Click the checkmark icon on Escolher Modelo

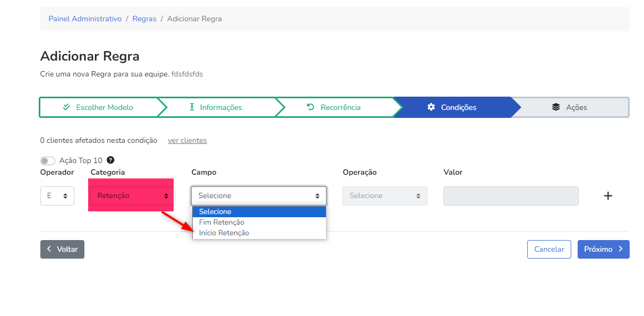(x=66, y=107)
